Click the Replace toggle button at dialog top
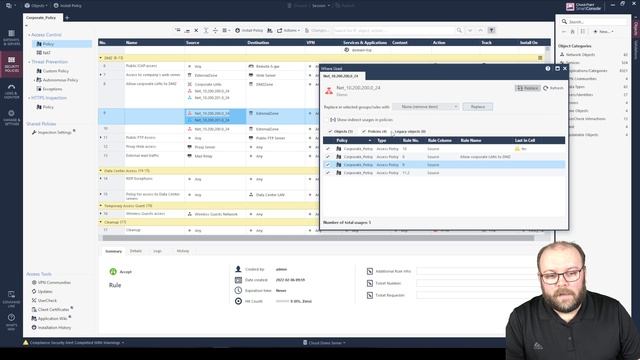 (527, 88)
